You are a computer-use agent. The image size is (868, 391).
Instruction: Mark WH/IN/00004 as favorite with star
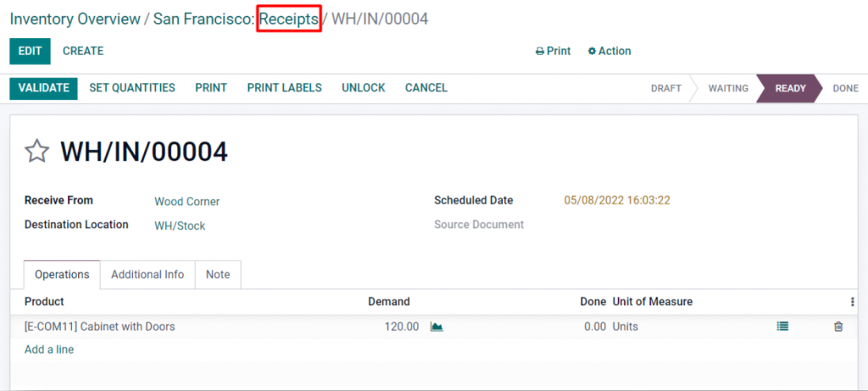pyautogui.click(x=37, y=151)
